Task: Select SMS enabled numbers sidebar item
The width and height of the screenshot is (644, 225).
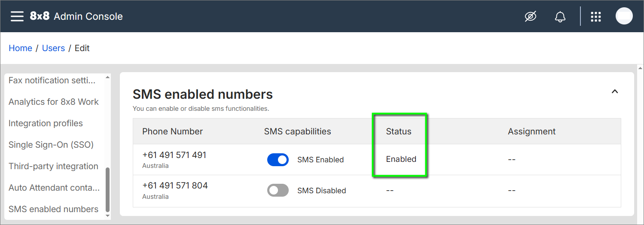Action: (53, 209)
